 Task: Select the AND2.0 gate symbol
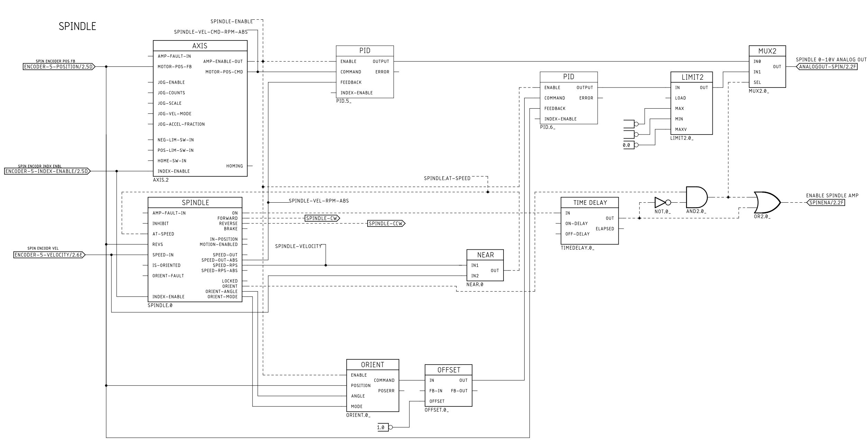(696, 197)
